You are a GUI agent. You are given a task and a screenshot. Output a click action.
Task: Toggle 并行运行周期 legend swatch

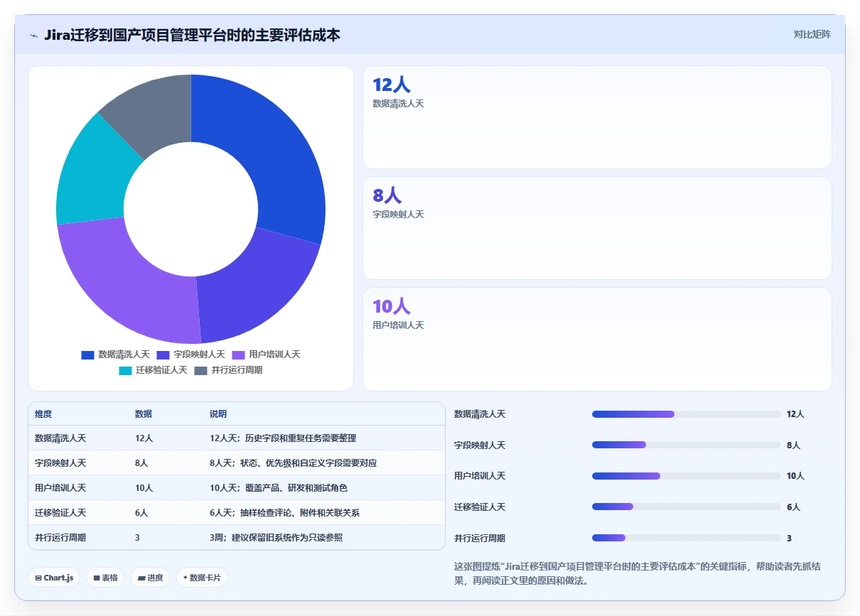pos(200,371)
